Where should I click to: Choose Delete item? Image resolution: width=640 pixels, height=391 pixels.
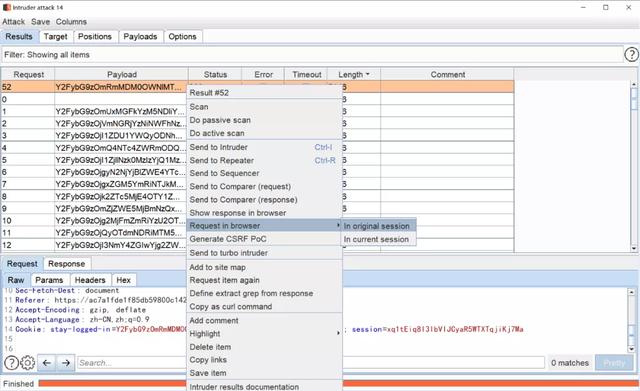point(264,347)
